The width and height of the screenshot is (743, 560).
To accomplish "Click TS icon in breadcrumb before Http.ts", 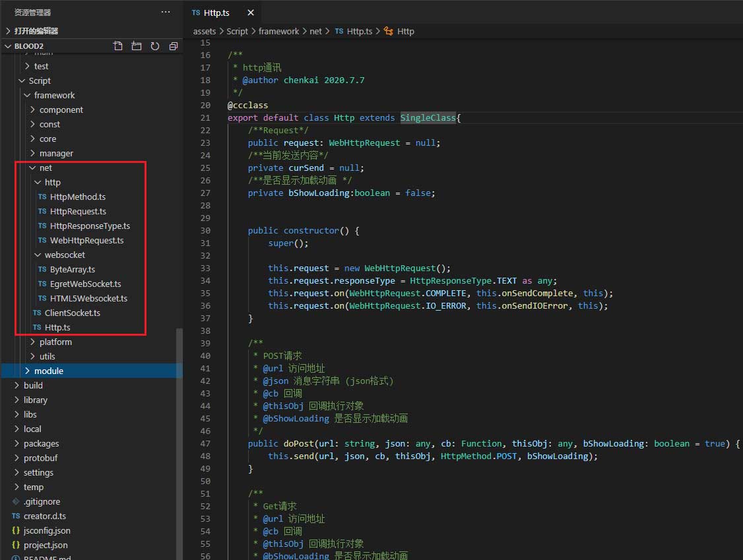I will (x=339, y=31).
